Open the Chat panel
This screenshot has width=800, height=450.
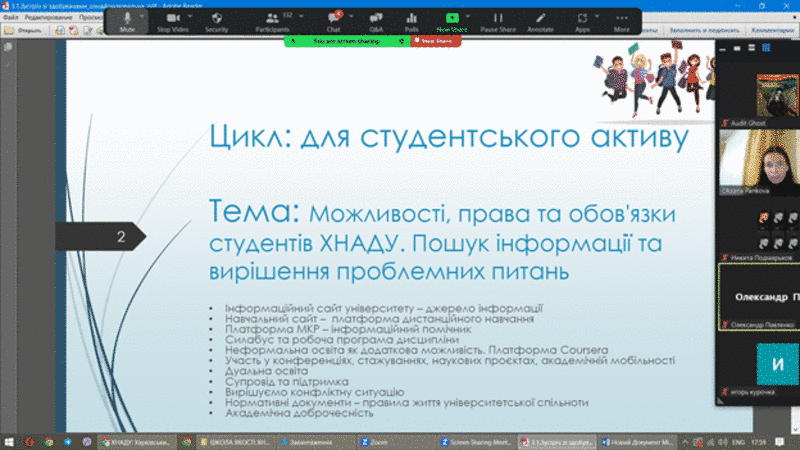point(333,20)
